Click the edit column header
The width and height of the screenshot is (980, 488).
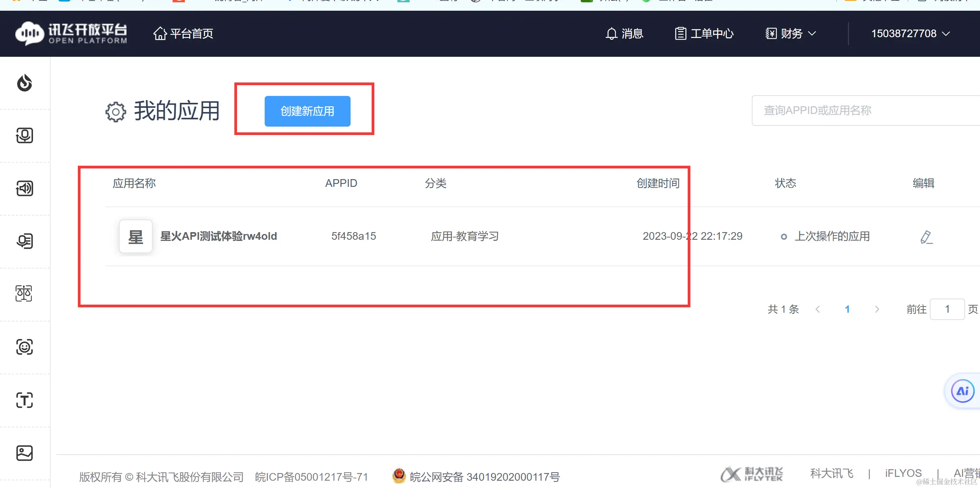[x=924, y=183]
